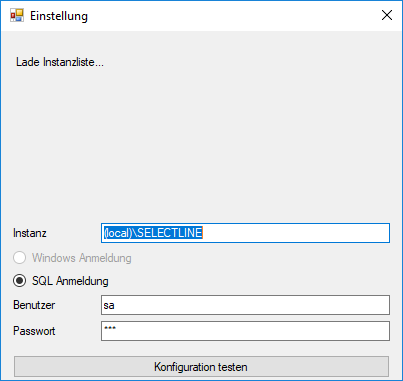Click the 'SQL Anmeldung' label text
This screenshot has height=381, width=403.
click(x=70, y=281)
